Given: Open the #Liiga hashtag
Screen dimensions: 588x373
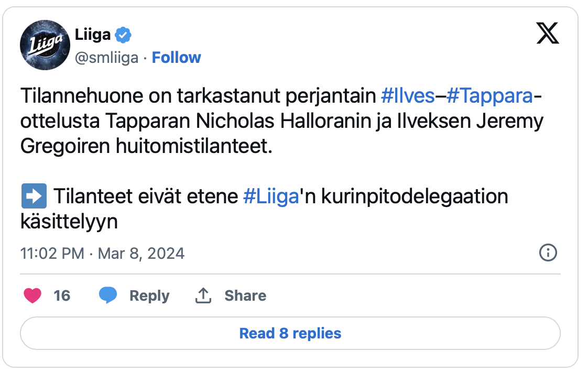Looking at the screenshot, I should coord(271,196).
